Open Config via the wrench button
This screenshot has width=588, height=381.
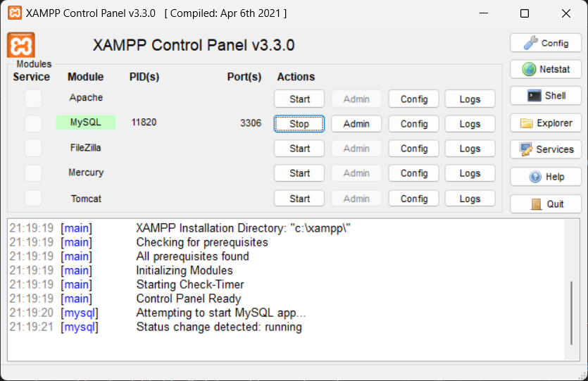546,43
